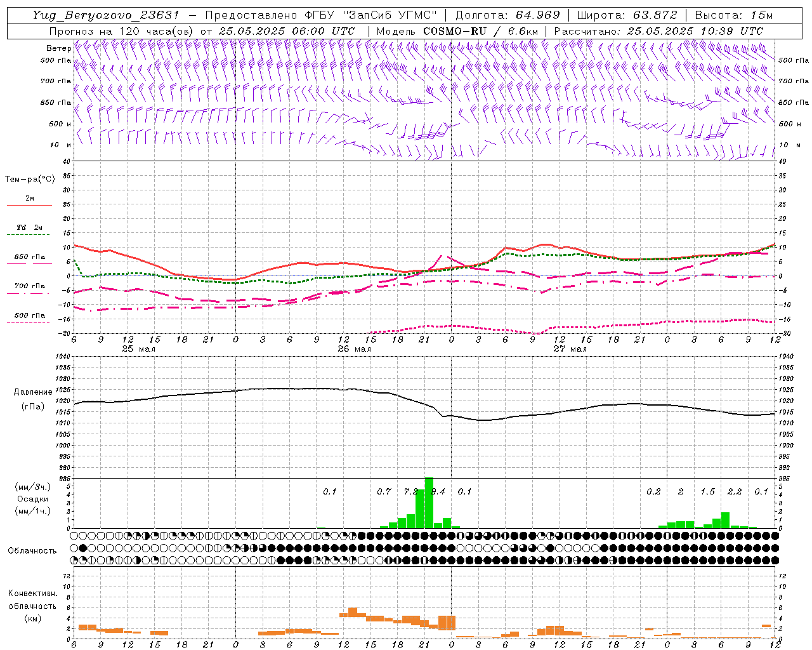Click the Ветер panel label
This screenshot has width=812, height=650.
[58, 48]
